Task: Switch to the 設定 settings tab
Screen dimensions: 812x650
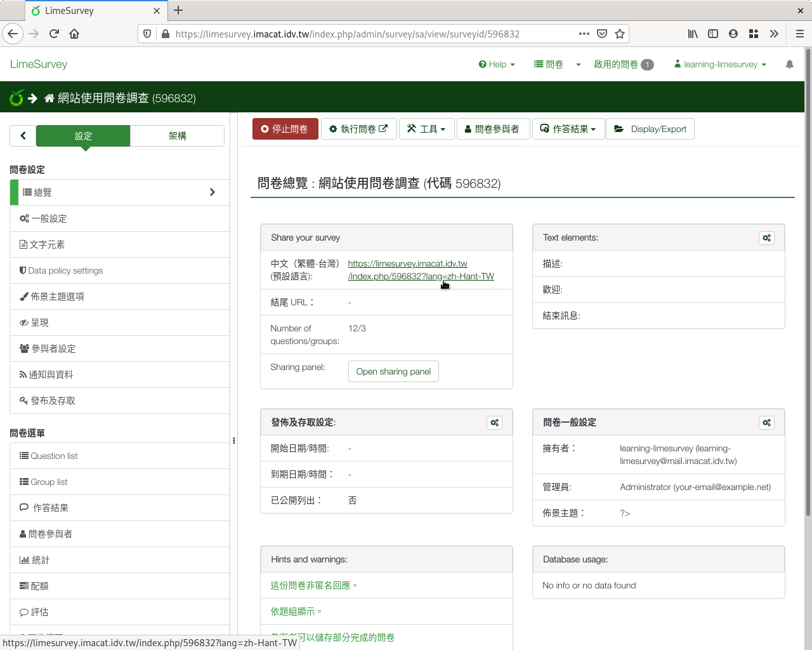Action: tap(83, 136)
